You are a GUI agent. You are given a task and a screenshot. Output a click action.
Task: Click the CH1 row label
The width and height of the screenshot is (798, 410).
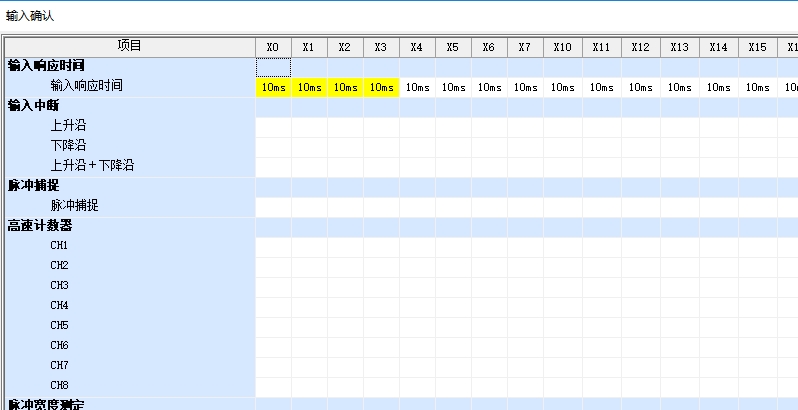pos(59,246)
